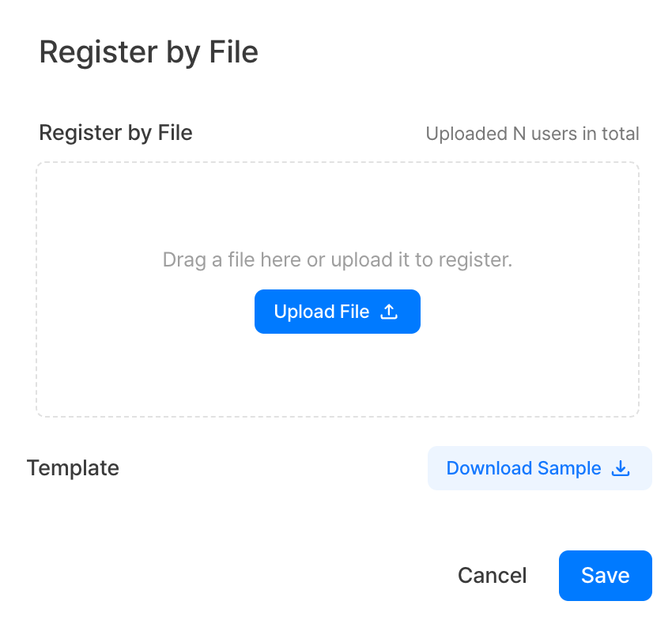
Task: Click the "Uploaded N users in total" counter
Action: point(532,134)
